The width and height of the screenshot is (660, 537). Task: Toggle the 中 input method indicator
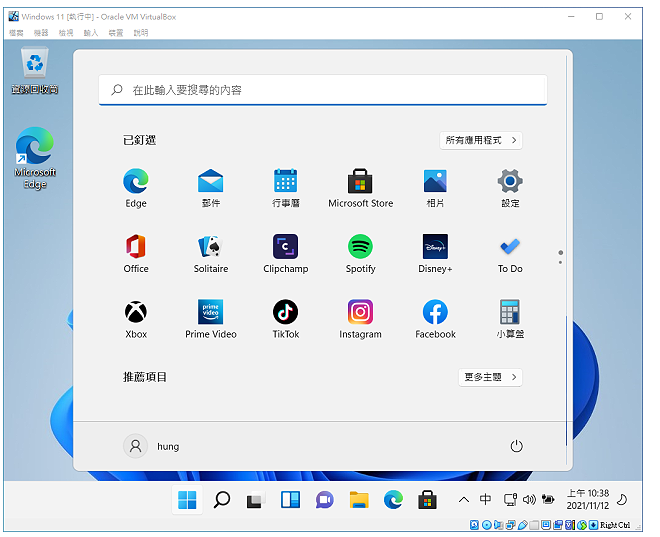coord(485,500)
